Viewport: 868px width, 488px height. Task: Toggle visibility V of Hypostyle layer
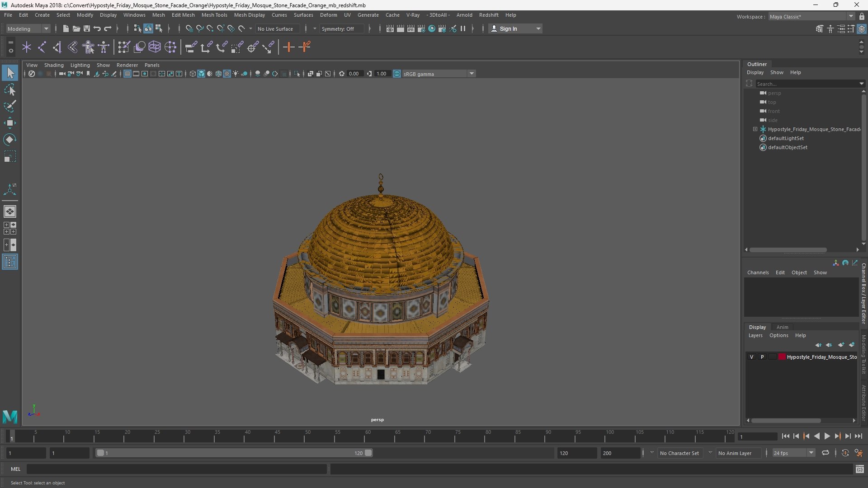coord(751,357)
